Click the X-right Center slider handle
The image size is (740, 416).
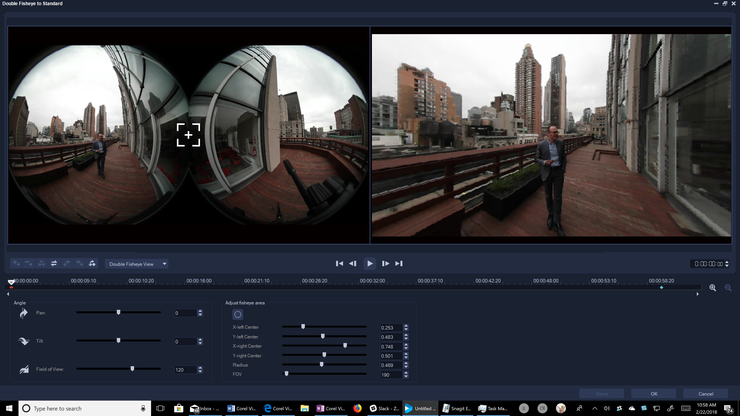(x=345, y=346)
